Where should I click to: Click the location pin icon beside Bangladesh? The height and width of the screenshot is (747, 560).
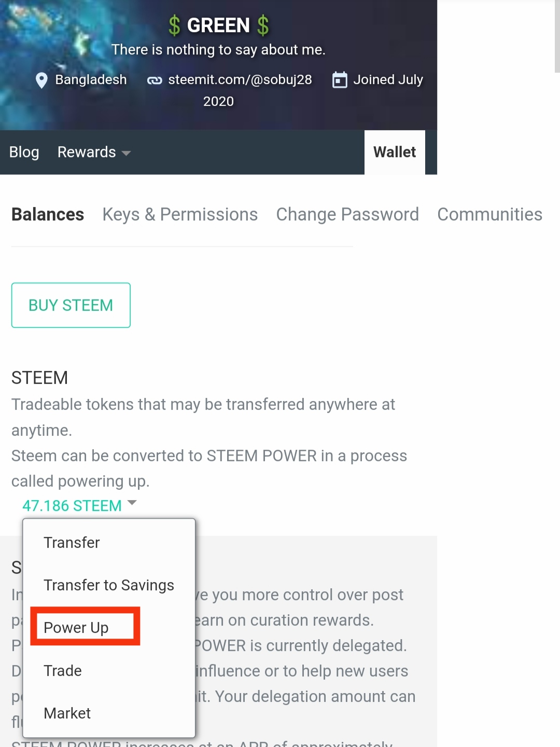click(41, 80)
